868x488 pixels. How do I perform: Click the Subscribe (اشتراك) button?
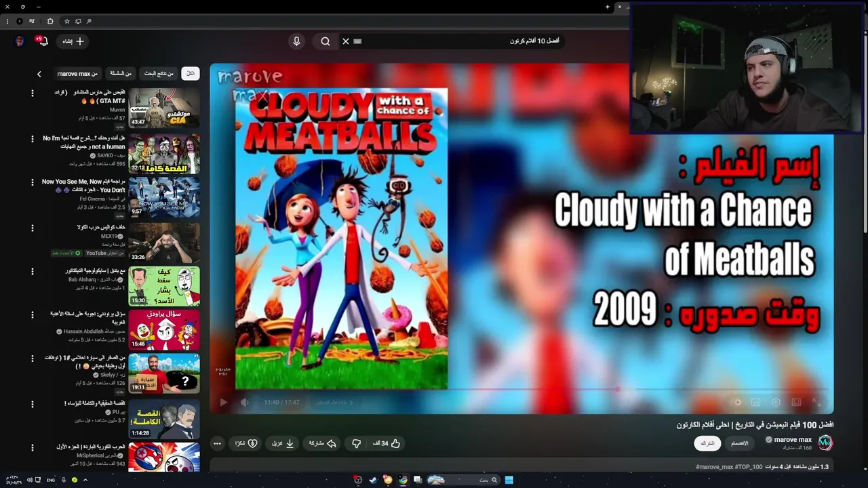(x=707, y=443)
